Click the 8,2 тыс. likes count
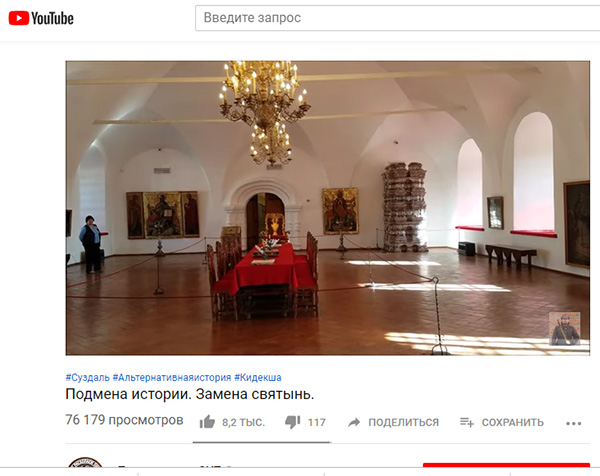Viewport: 600px width, 476px height. (243, 422)
